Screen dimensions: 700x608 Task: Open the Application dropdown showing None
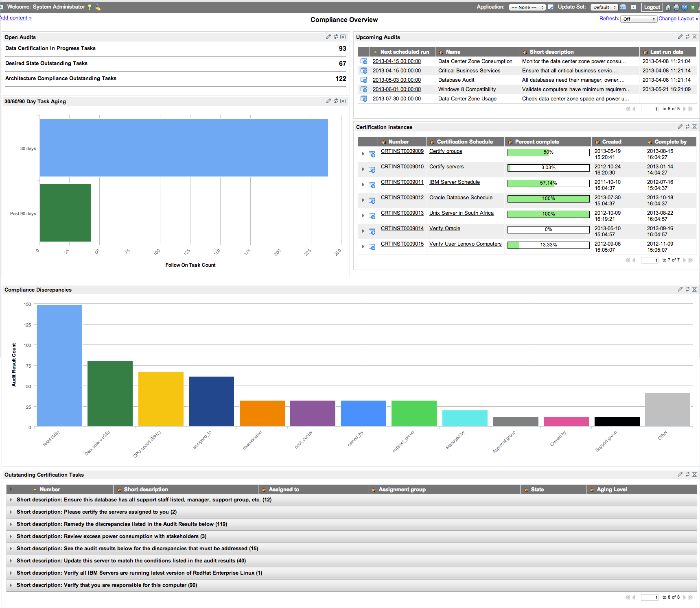527,7
